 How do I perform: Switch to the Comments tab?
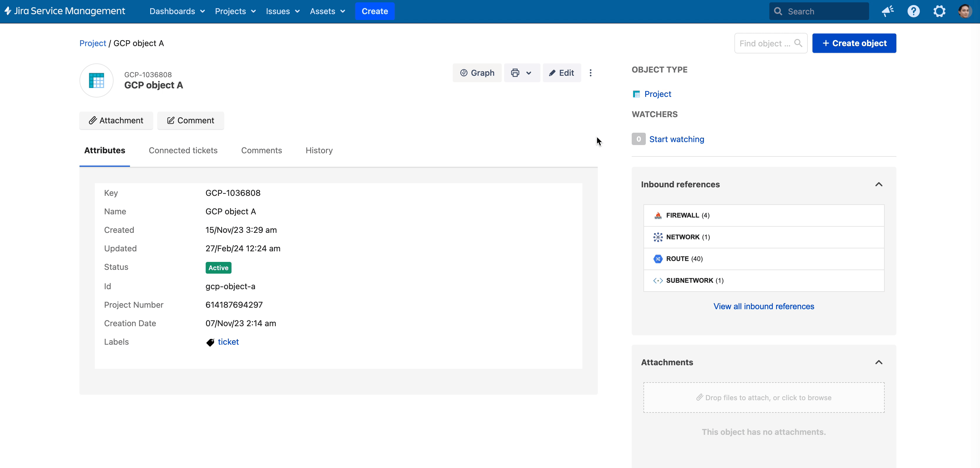tap(261, 150)
